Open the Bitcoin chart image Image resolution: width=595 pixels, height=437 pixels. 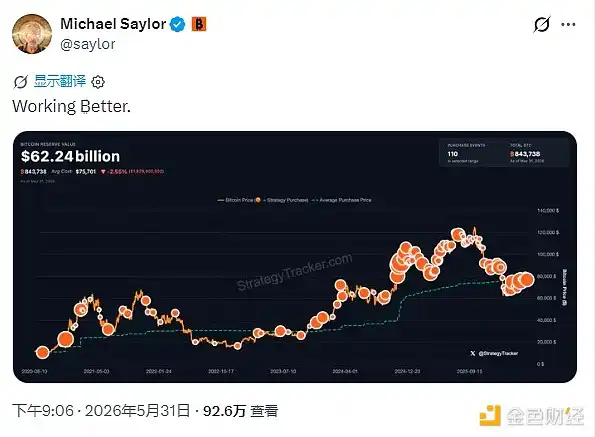[x=295, y=257]
